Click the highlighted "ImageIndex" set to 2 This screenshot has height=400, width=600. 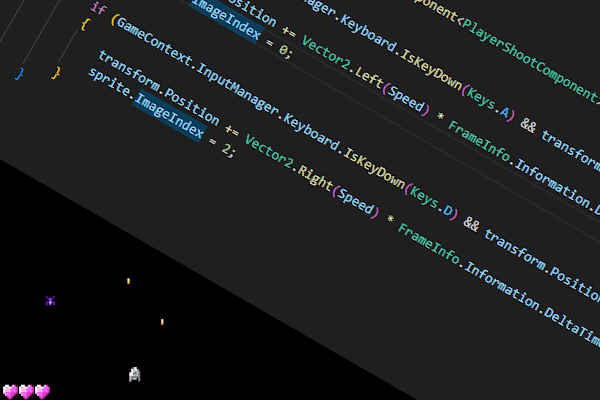click(170, 116)
